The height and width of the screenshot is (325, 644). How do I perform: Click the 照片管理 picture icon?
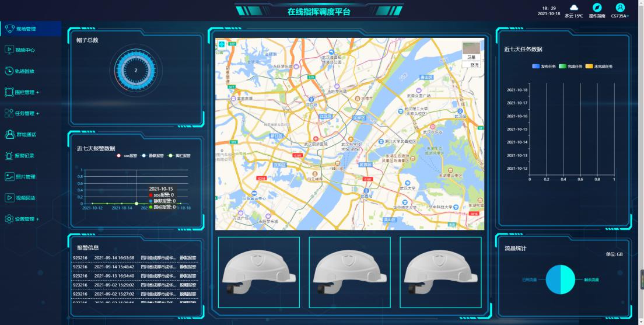(x=9, y=177)
